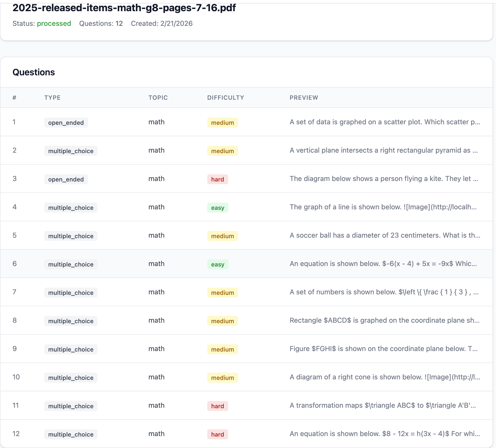The width and height of the screenshot is (496, 448).
Task: Click the open_ended tag in row 3
Action: click(x=66, y=179)
